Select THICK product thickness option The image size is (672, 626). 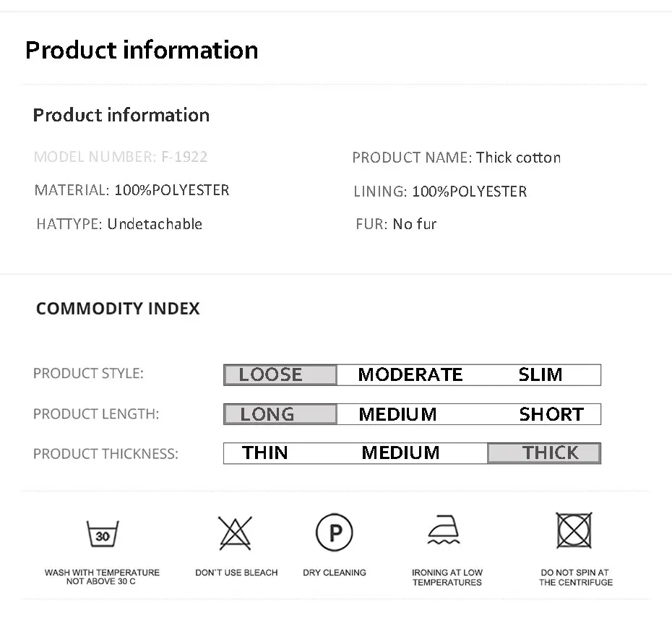pyautogui.click(x=544, y=453)
